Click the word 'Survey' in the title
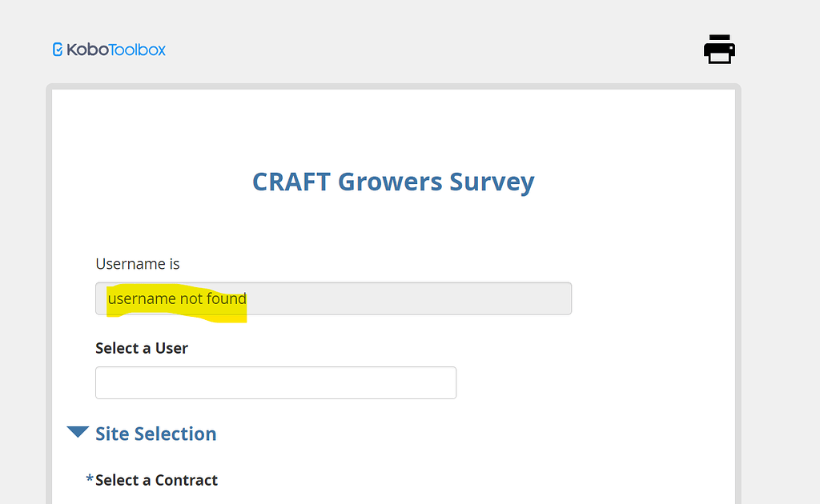 (x=492, y=182)
